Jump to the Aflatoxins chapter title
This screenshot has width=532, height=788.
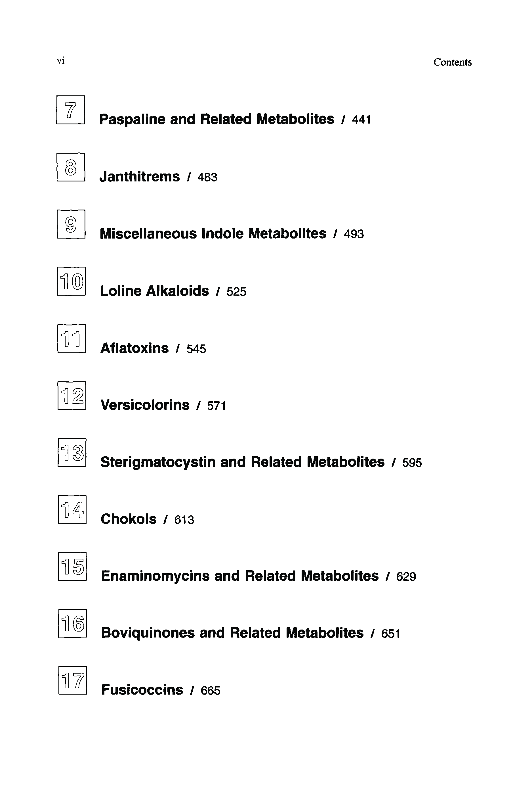click(134, 348)
